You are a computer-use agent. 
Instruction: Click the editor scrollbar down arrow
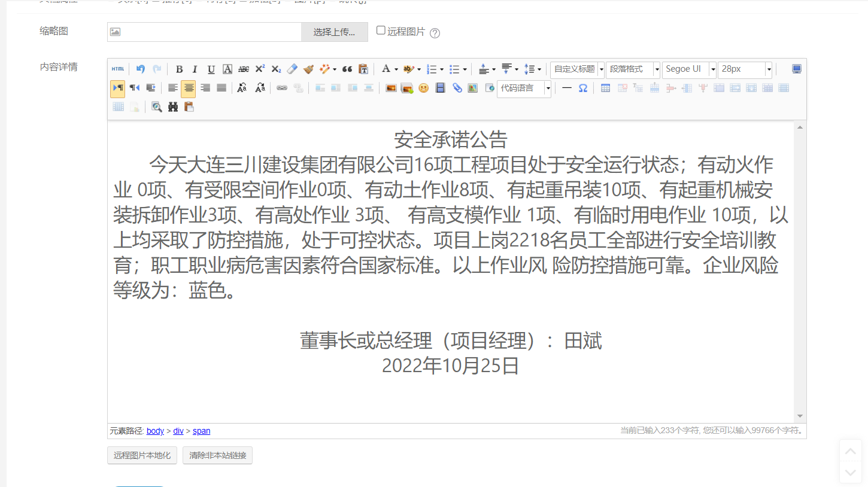click(x=800, y=416)
